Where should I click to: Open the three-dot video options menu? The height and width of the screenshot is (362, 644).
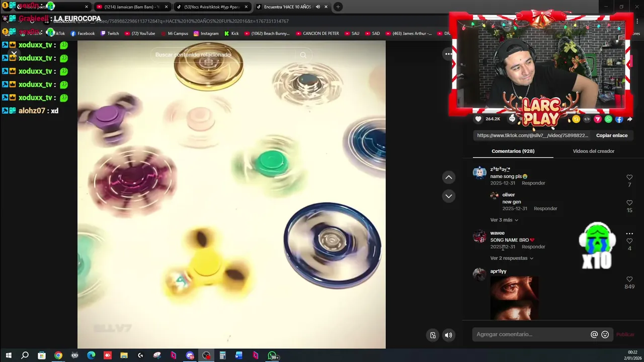(448, 54)
